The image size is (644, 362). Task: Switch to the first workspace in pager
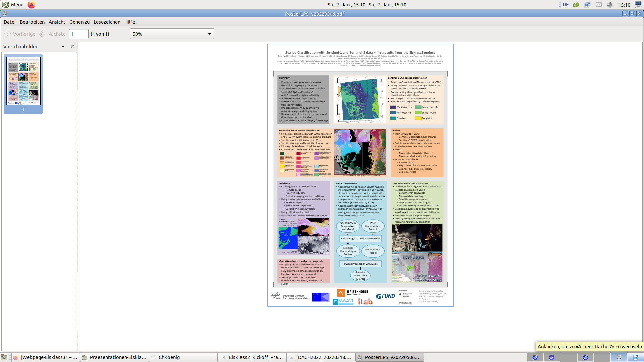[x=535, y=357]
